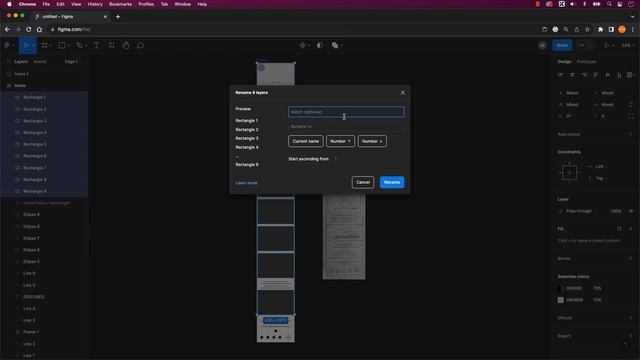Switch to the Layers tab
This screenshot has width=640, height=360.
pyautogui.click(x=21, y=62)
